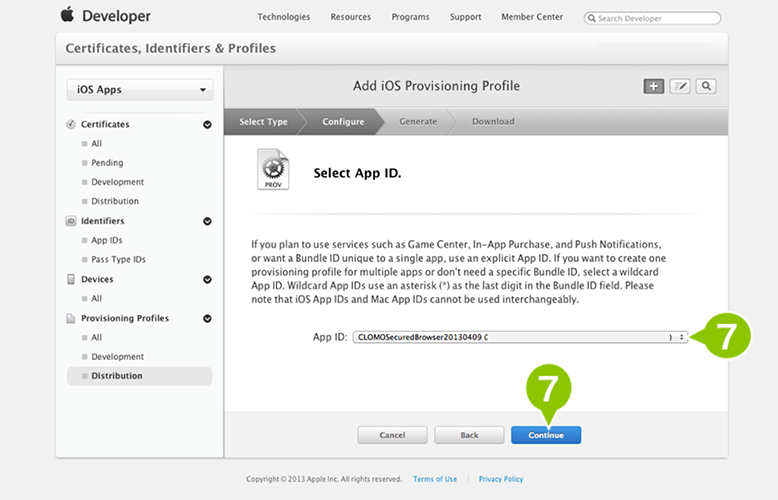This screenshot has width=778, height=500.
Task: Click the Provisioning Profiles section label
Action: pos(125,318)
